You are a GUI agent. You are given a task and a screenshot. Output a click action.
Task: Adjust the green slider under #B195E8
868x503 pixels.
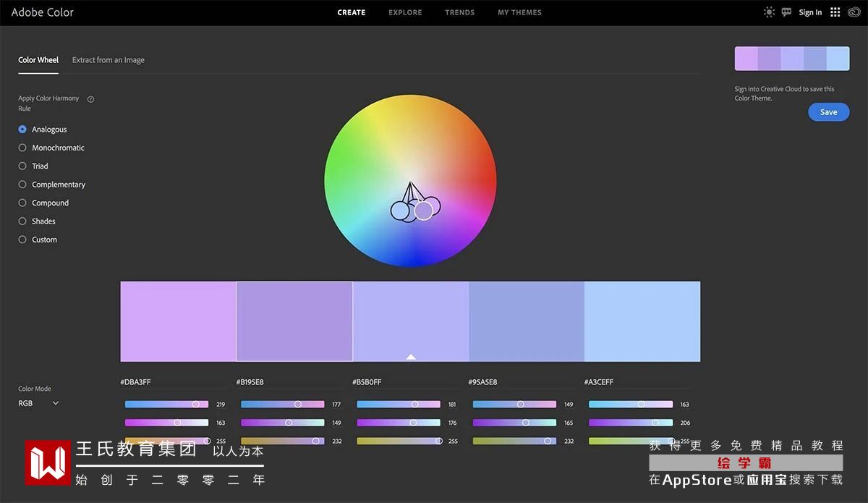point(283,423)
